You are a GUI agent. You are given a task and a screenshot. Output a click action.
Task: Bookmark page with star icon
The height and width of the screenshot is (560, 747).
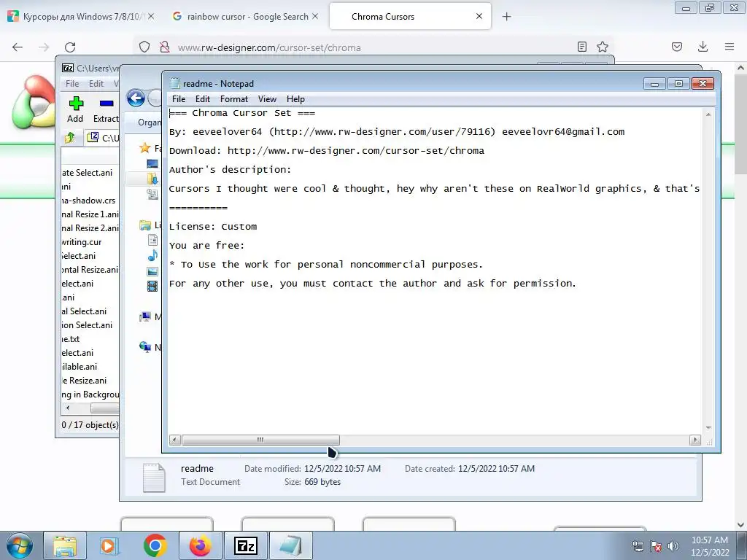click(x=603, y=47)
